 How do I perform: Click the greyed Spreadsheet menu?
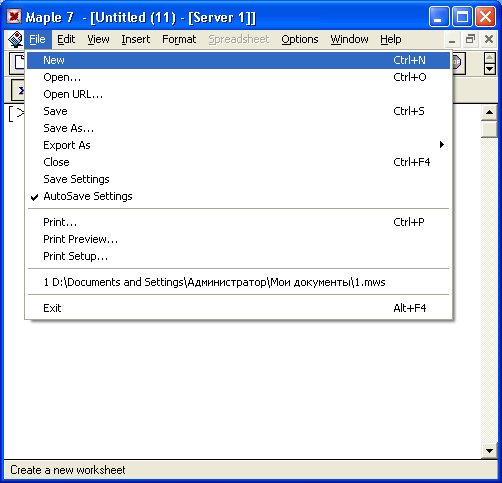[239, 39]
